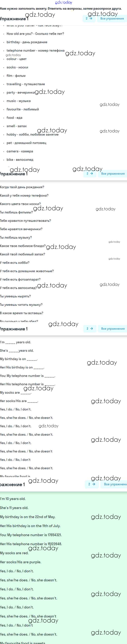Click the question 'Ты умеешь нырять?'
This screenshot has height=644, width=127.
(15, 296)
